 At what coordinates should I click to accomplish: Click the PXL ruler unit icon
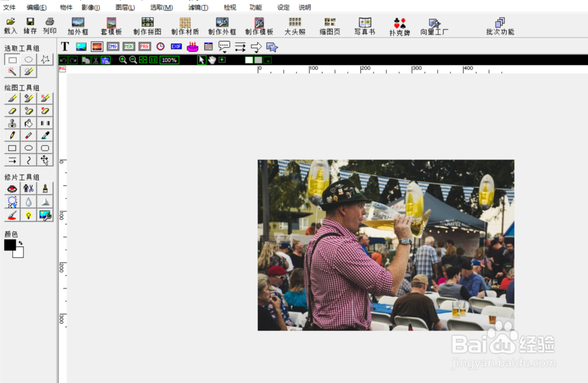(62, 69)
